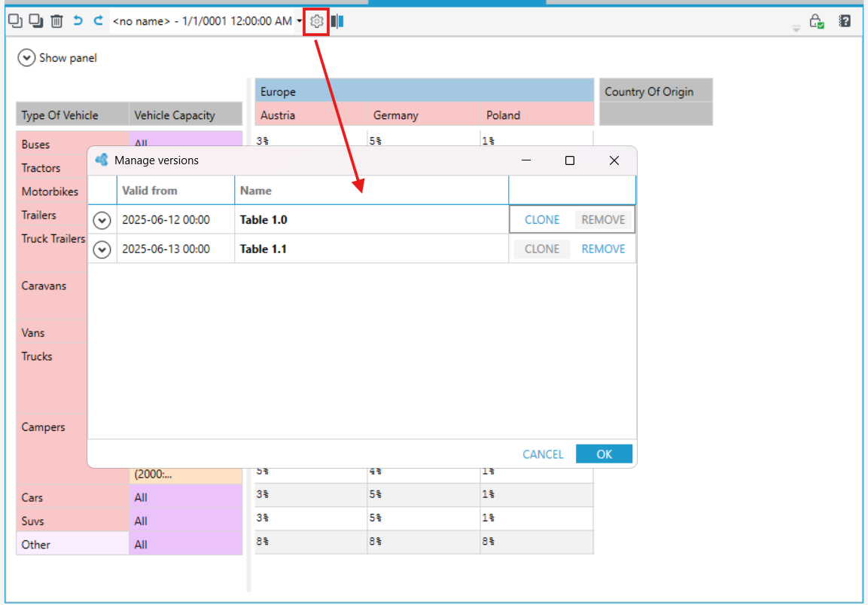
Task: Click the Name column header in dialog
Action: tap(371, 191)
